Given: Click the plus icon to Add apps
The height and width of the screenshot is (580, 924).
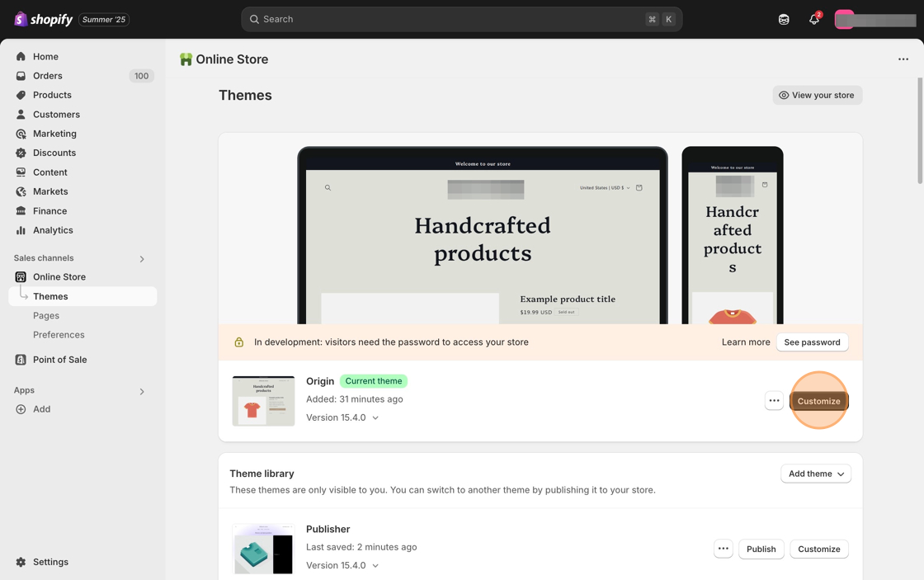Looking at the screenshot, I should (x=21, y=409).
